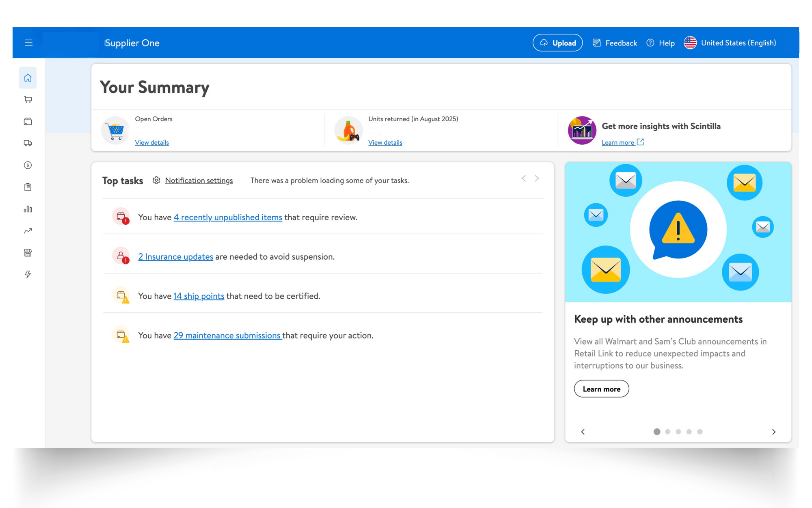Open Feedback in the header
This screenshot has height=508, width=812.
(x=615, y=43)
